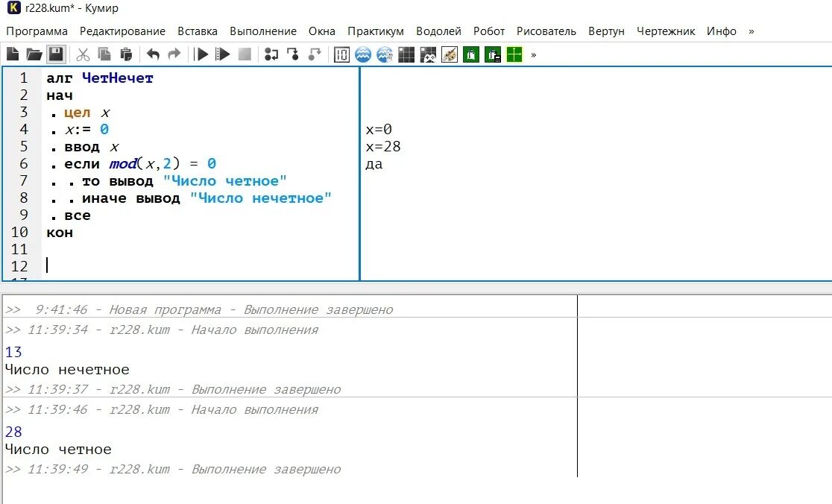Open the Вертун green icon
832x504 pixels.
coord(471,54)
